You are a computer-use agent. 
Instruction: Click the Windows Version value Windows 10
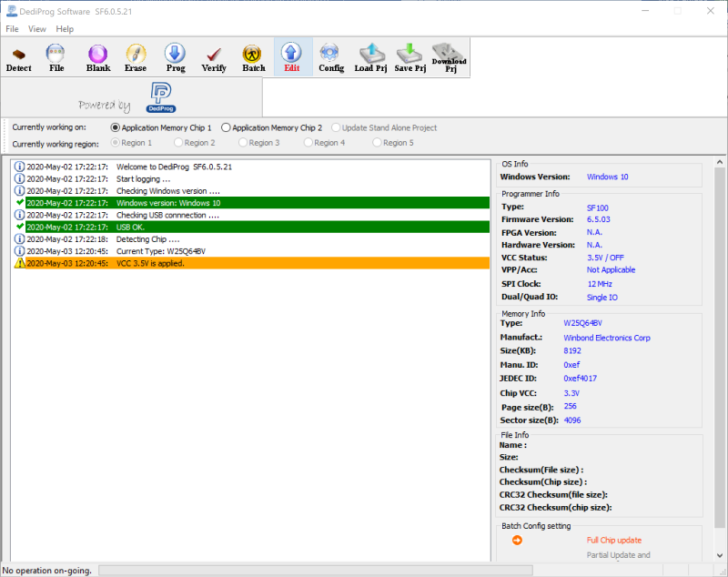(x=607, y=177)
